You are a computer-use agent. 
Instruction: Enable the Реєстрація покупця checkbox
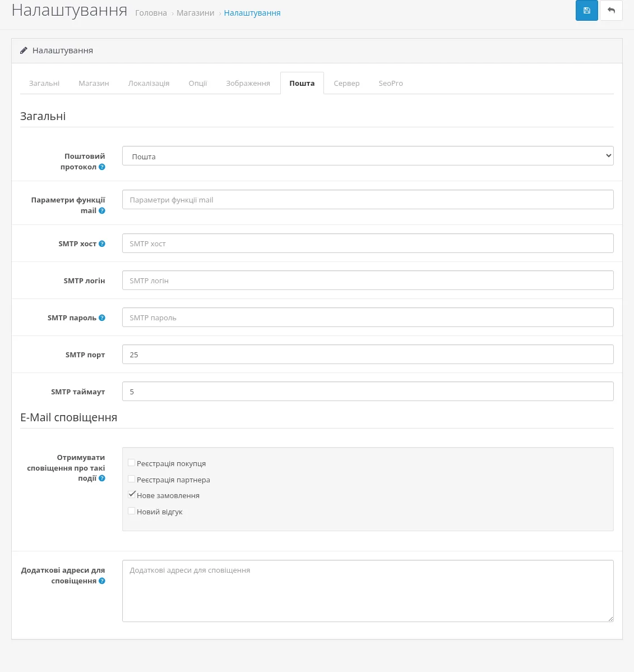click(x=132, y=463)
